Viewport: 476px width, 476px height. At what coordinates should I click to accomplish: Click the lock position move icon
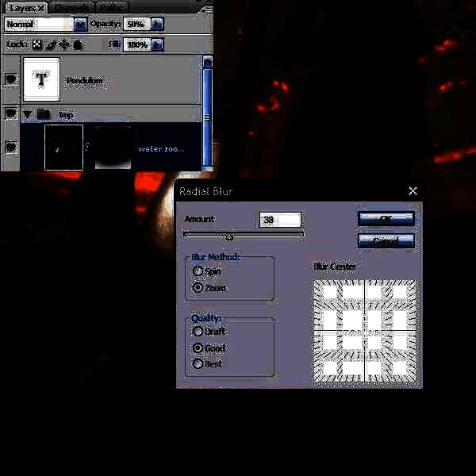click(x=64, y=44)
